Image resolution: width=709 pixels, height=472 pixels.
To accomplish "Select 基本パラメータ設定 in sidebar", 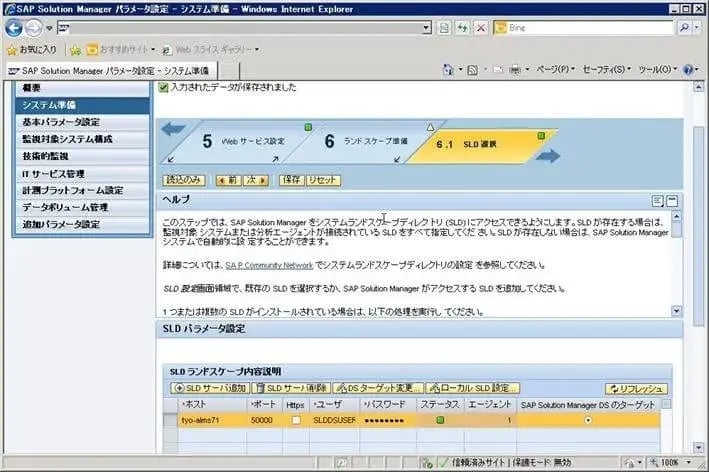I will (82, 122).
